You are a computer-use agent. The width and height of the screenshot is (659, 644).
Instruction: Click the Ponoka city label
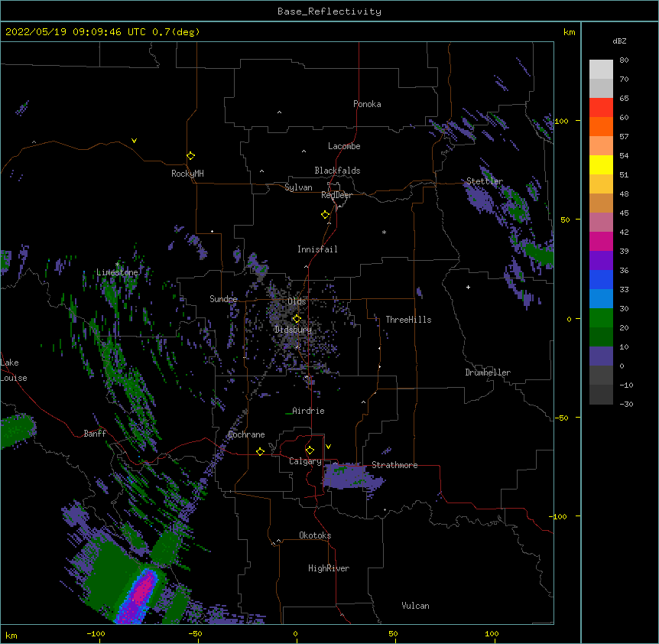(x=367, y=104)
